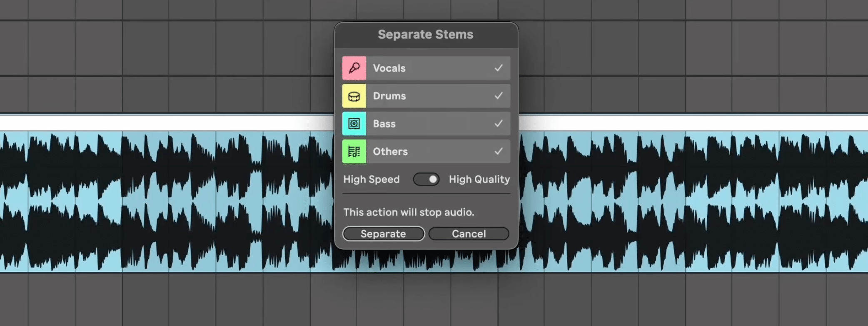Click the pink microphone Vocals icon
This screenshot has width=868, height=326.
click(x=354, y=68)
